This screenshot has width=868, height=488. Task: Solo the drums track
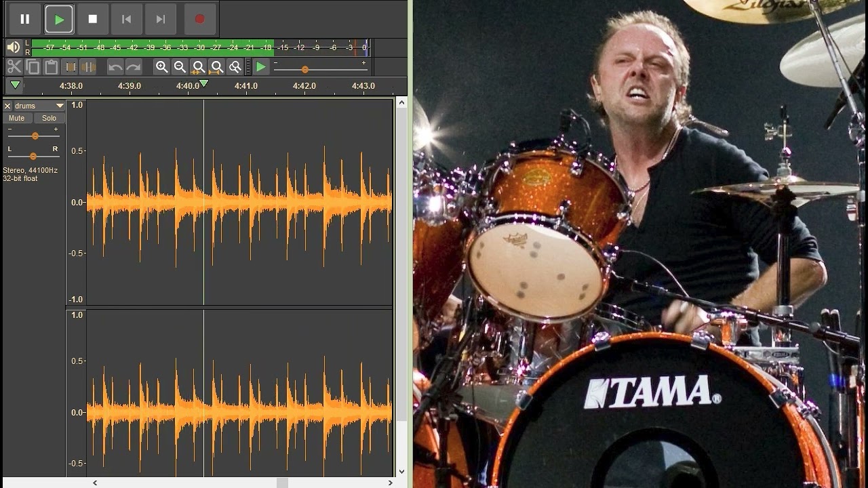tap(49, 118)
